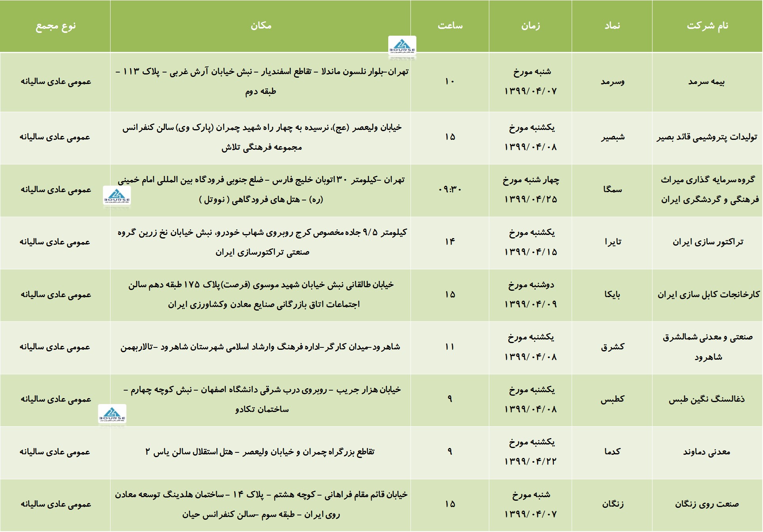Click the زمان column header
This screenshot has width=763, height=532.
tap(530, 26)
